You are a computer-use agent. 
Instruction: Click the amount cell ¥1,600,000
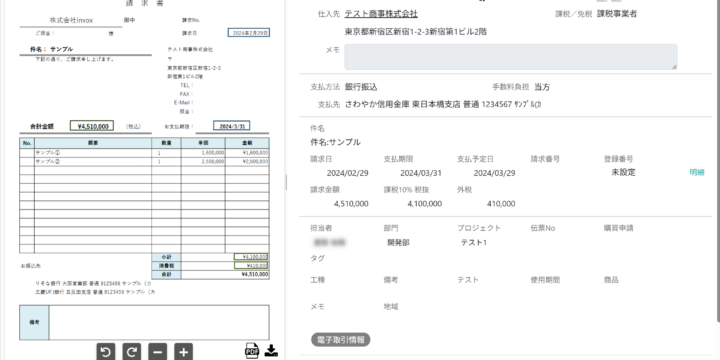click(x=255, y=152)
